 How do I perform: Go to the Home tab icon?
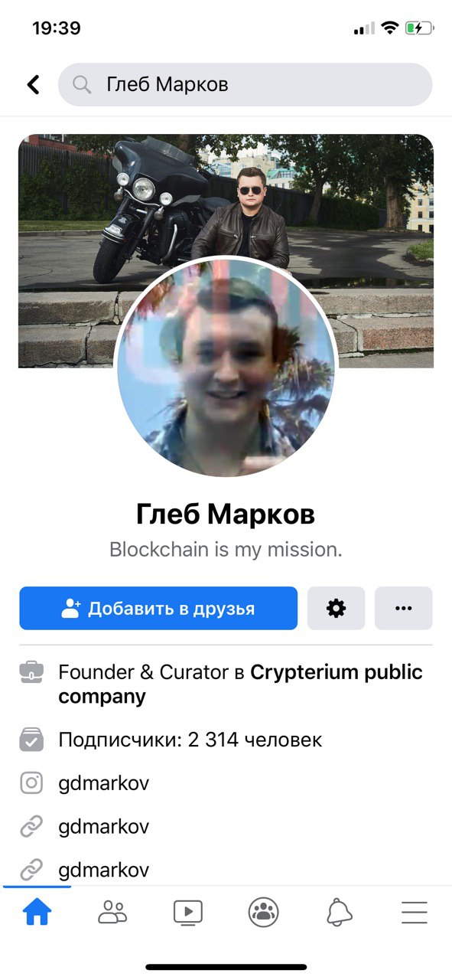pyautogui.click(x=37, y=912)
